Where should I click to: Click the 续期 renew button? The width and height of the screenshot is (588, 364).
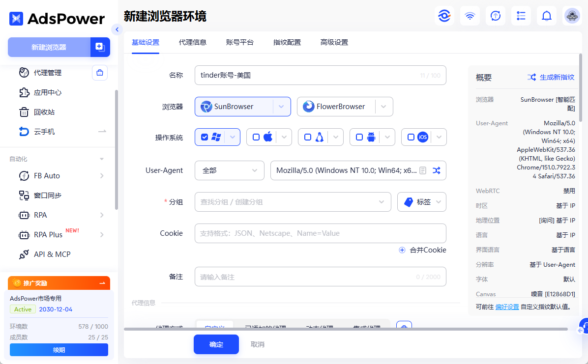point(59,350)
